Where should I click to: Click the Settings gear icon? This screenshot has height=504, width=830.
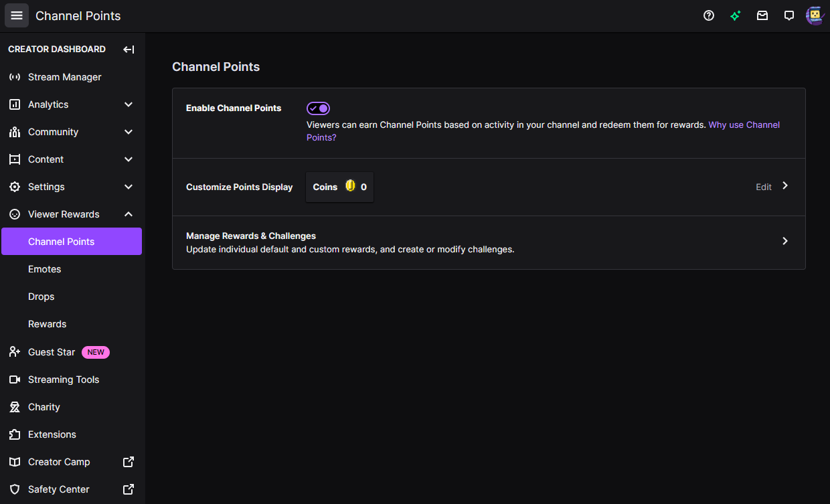15,187
